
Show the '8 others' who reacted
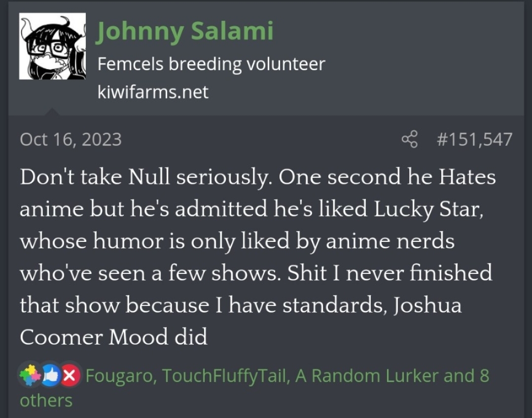[46, 400]
